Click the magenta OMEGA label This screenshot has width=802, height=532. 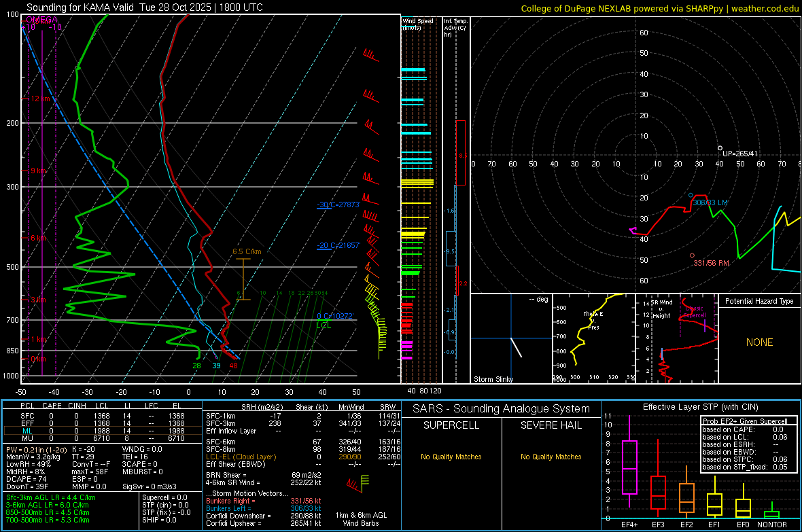pyautogui.click(x=41, y=20)
